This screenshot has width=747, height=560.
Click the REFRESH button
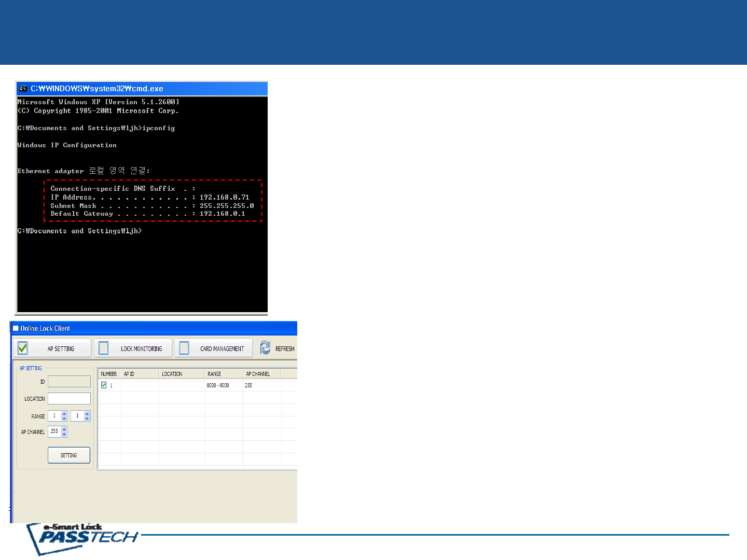click(277, 348)
